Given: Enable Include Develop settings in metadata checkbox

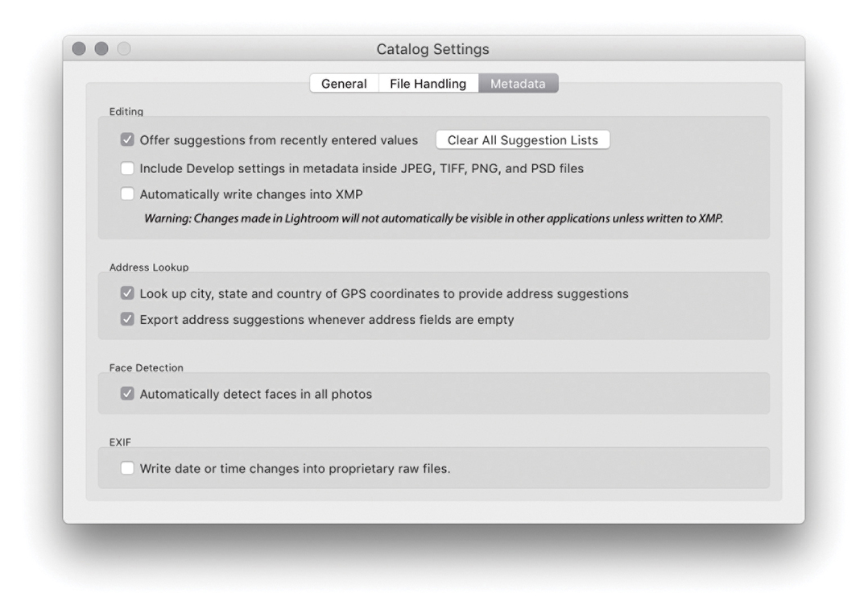Looking at the screenshot, I should [x=127, y=169].
